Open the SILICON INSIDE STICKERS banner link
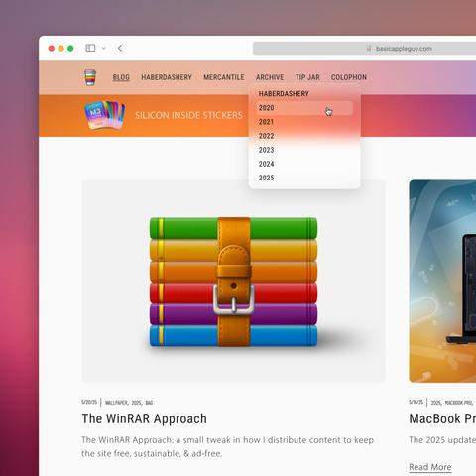 tap(188, 115)
